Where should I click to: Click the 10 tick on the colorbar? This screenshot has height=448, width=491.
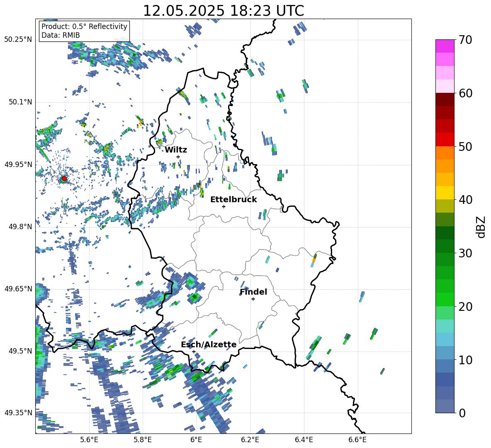point(465,360)
